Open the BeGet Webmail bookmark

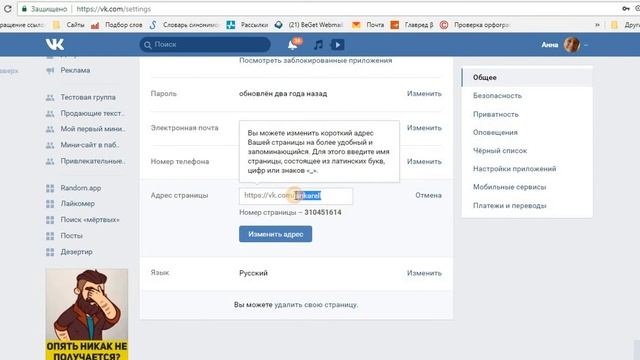309,25
